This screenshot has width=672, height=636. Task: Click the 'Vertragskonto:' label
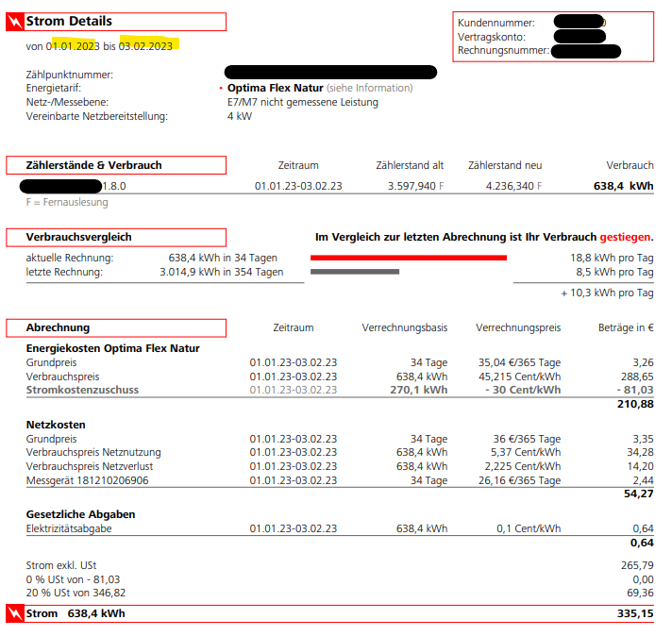pos(491,37)
